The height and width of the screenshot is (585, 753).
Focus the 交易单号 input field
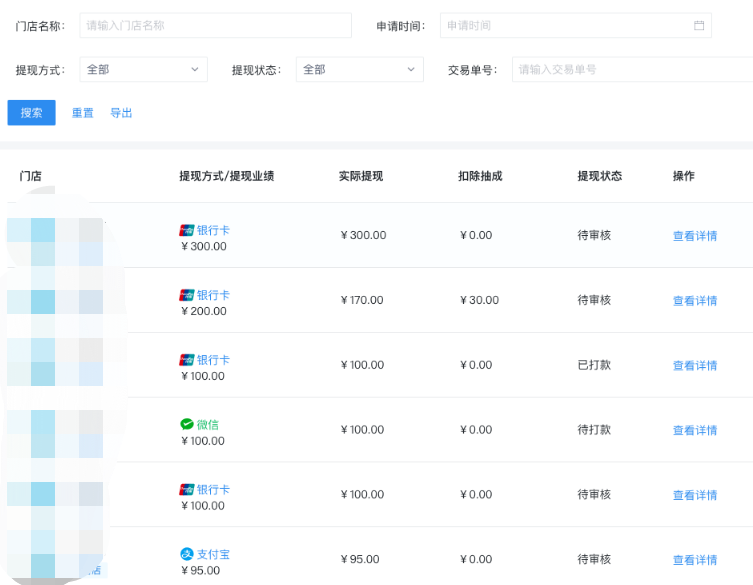[x=630, y=70]
